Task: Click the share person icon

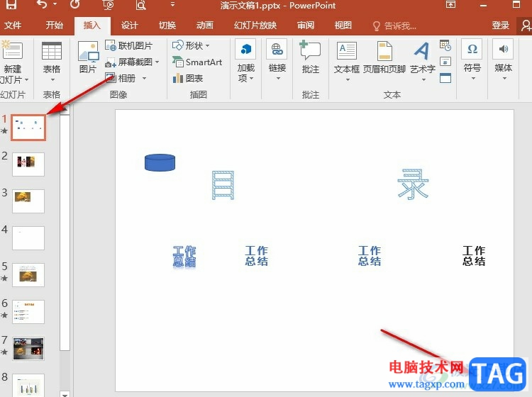Action: coord(526,26)
